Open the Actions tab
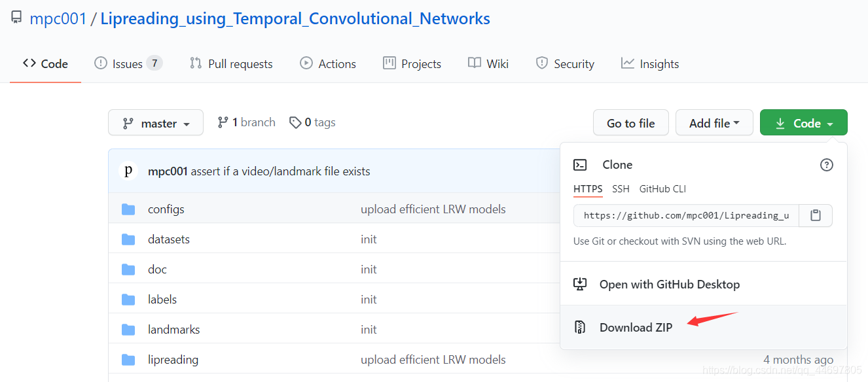Image resolution: width=868 pixels, height=382 pixels. pyautogui.click(x=328, y=63)
